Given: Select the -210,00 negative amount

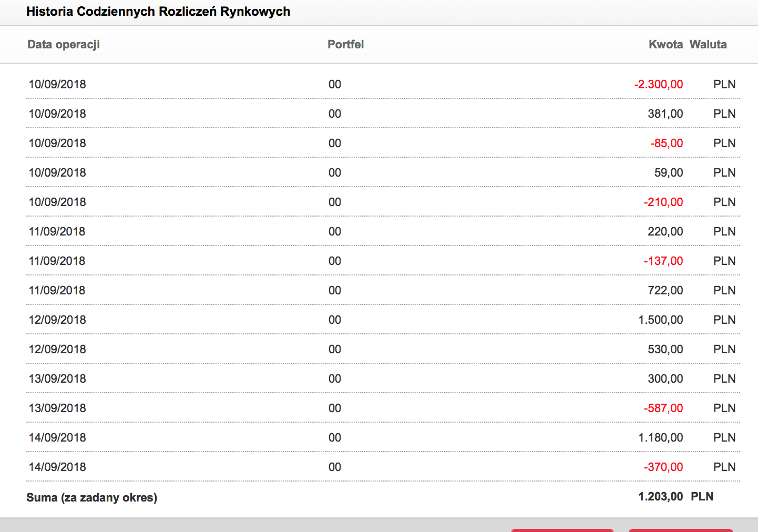Looking at the screenshot, I should [663, 202].
